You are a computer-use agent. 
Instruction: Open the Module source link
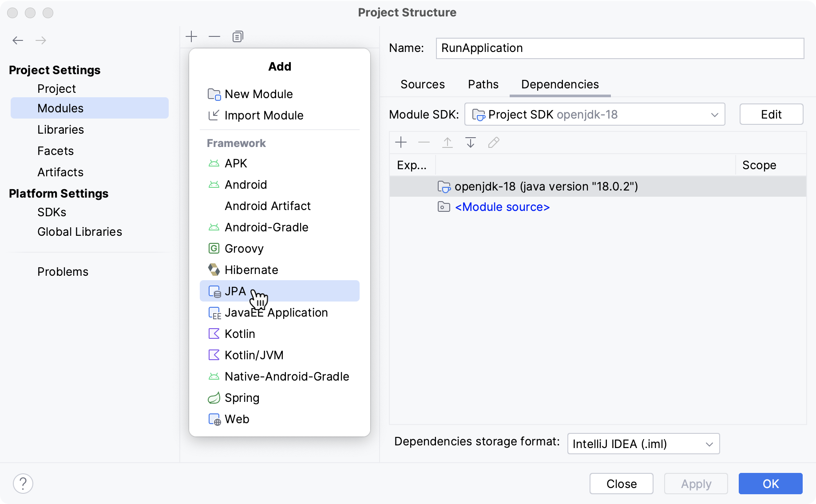tap(502, 207)
